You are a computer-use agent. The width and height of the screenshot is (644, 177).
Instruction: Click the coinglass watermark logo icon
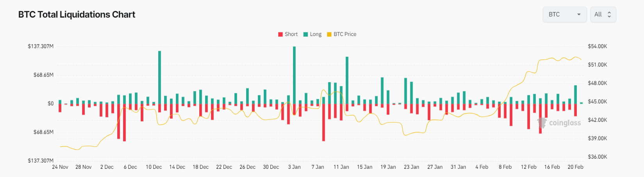point(542,123)
